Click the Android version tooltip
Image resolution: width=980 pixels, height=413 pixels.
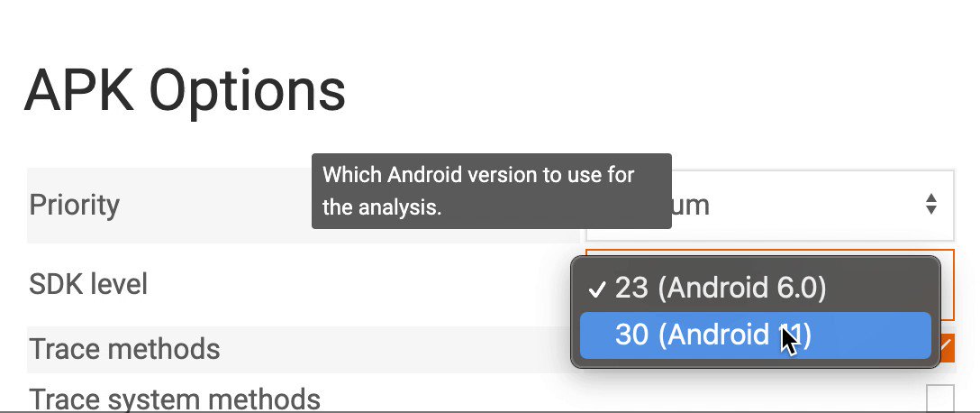(491, 191)
